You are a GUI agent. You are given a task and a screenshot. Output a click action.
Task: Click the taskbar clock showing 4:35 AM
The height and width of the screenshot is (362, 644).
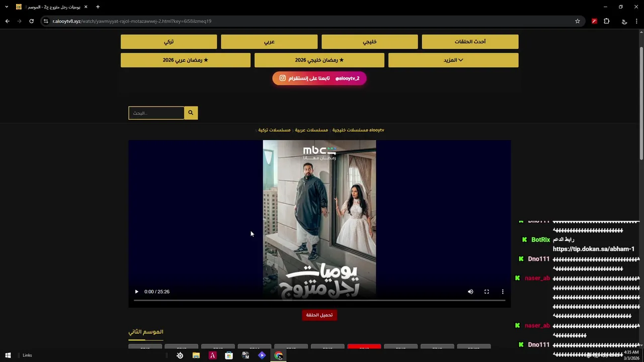[x=631, y=355]
